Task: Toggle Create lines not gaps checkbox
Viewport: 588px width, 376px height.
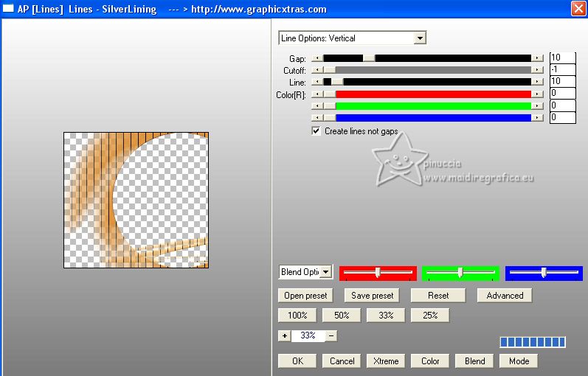Action: [316, 130]
